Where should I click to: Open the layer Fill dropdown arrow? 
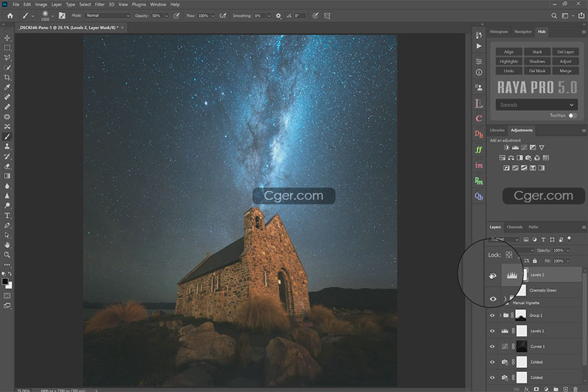568,261
